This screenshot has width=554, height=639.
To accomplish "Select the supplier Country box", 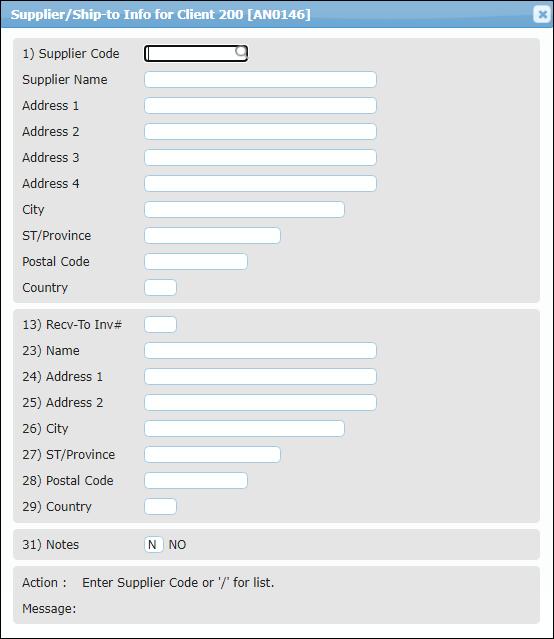I will click(160, 288).
